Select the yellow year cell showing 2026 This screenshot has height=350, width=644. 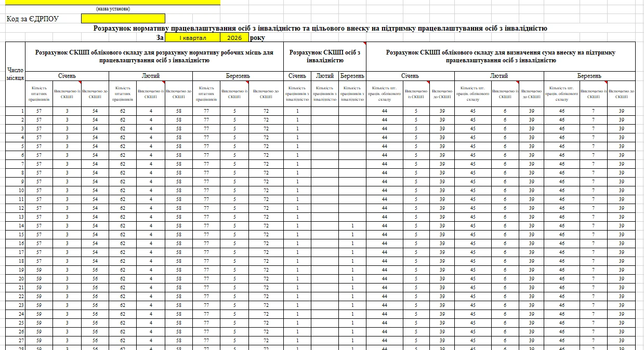coord(234,38)
